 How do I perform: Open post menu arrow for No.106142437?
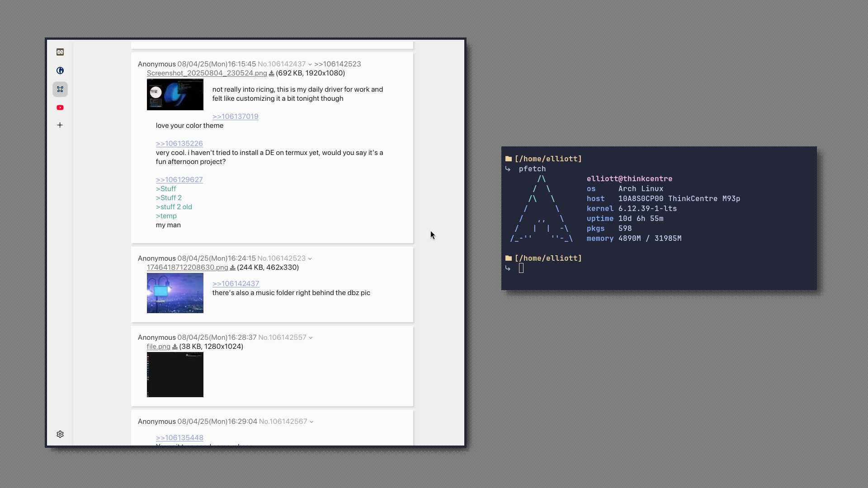(x=310, y=64)
